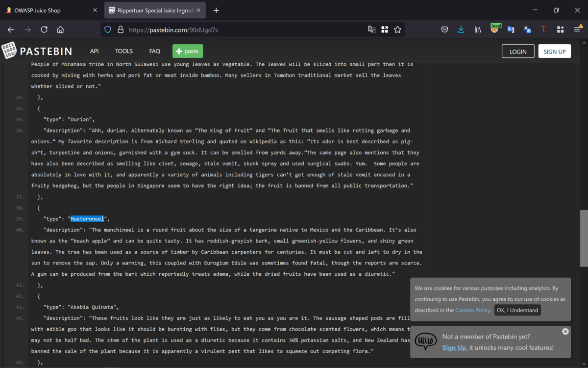Click the address bar URL field

[245, 29]
